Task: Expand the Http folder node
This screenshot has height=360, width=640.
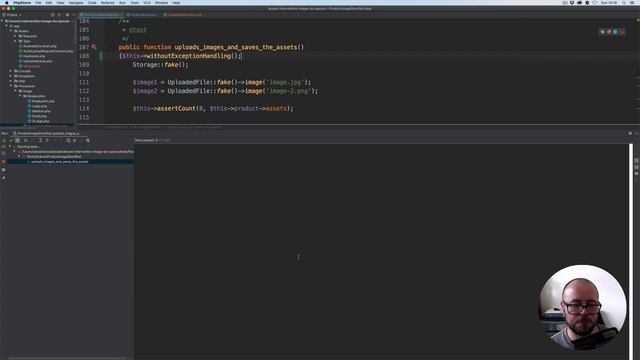Action: point(11,81)
